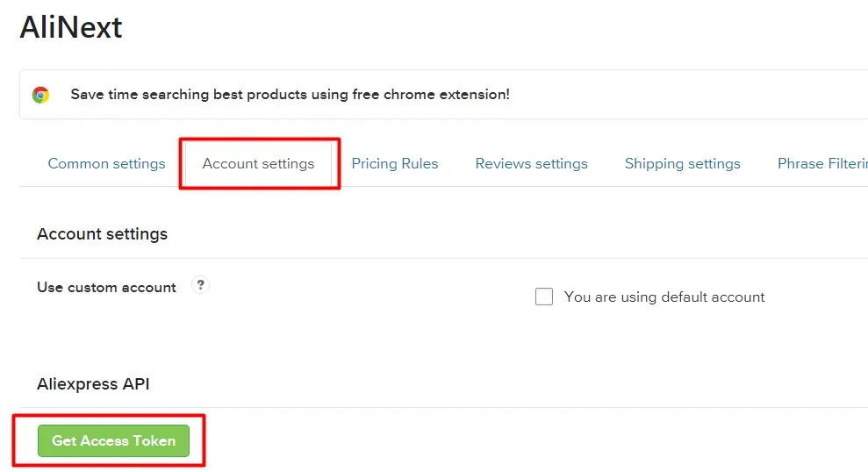Switch to the Phrase Filtering tab

[x=821, y=164]
